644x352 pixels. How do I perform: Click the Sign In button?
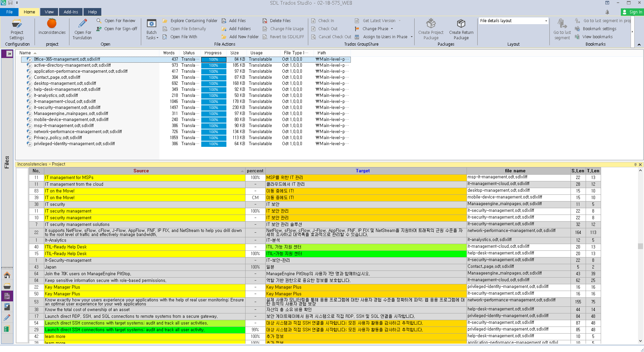coord(632,12)
